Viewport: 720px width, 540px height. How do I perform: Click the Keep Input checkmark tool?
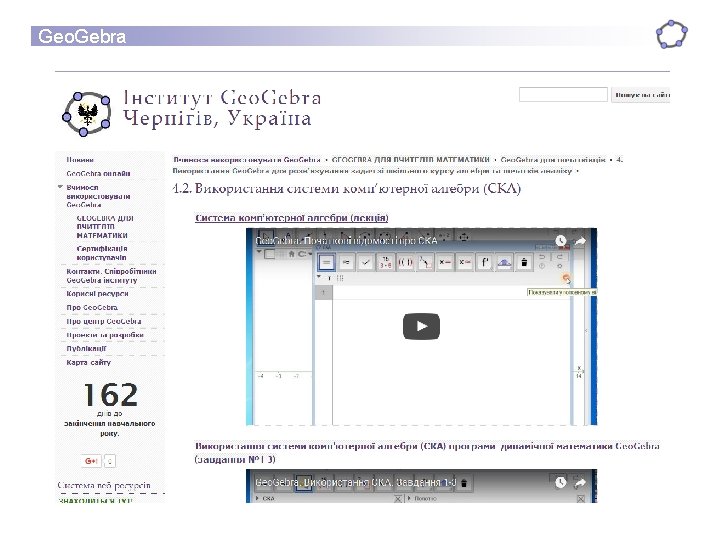[366, 262]
